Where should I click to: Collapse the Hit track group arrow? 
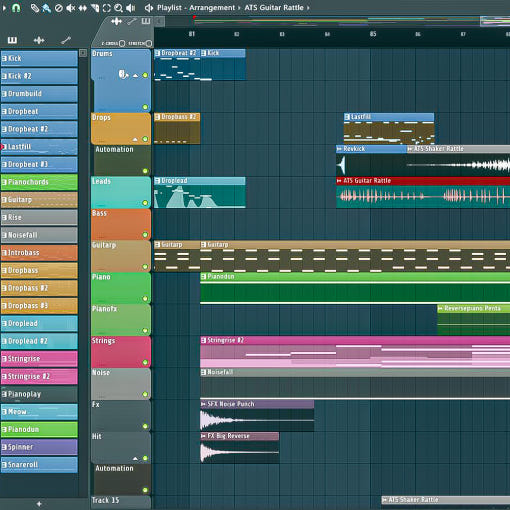coord(135,459)
